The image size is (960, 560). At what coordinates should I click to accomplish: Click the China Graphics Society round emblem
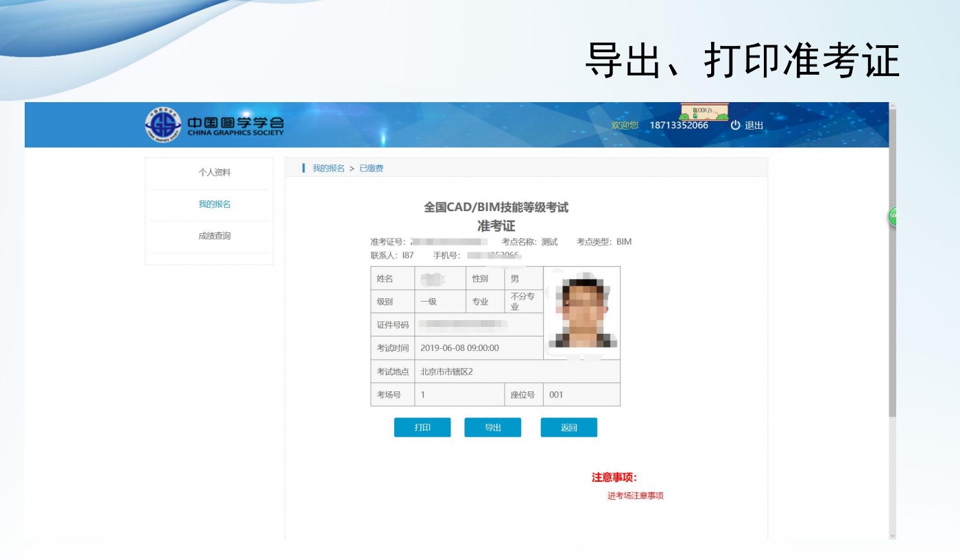coord(163,125)
